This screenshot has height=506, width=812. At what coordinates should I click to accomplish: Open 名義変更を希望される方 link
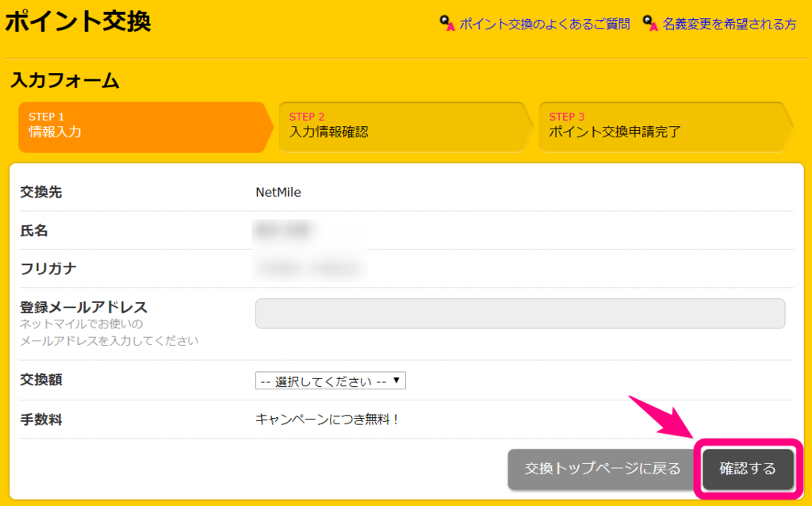click(x=730, y=24)
